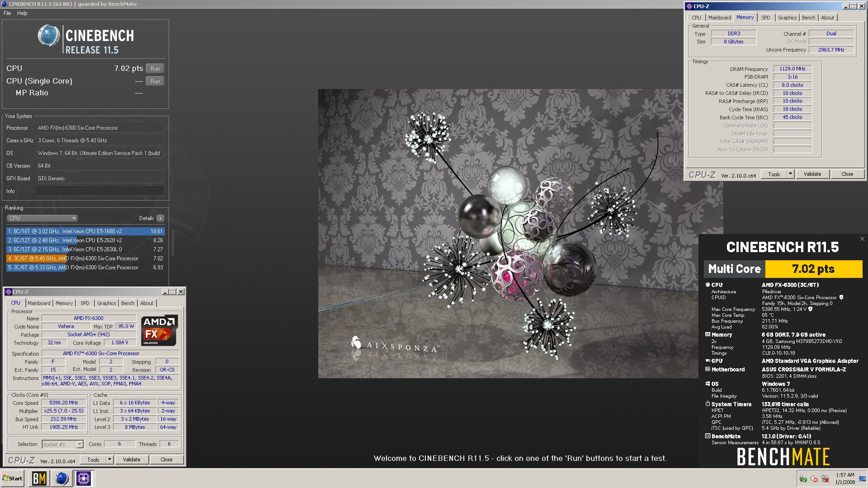Open About tab in lower CPU-Z window

tap(147, 303)
